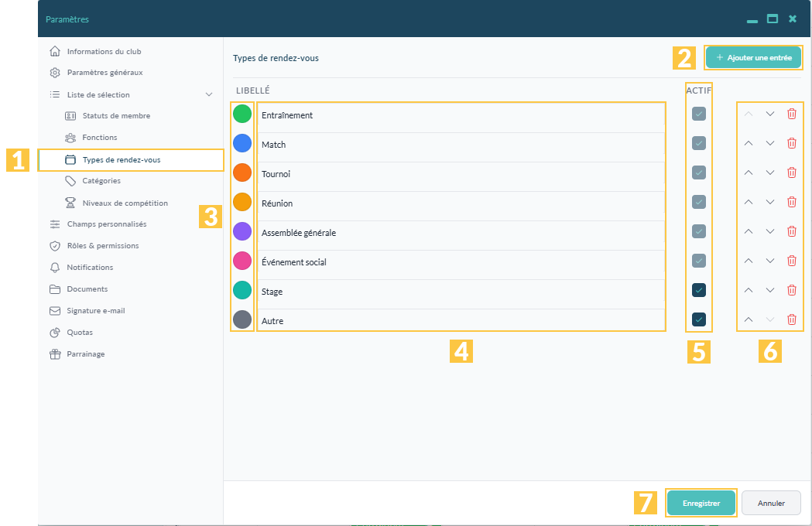
Task: Move Assemblée générale down one row
Action: coord(770,231)
